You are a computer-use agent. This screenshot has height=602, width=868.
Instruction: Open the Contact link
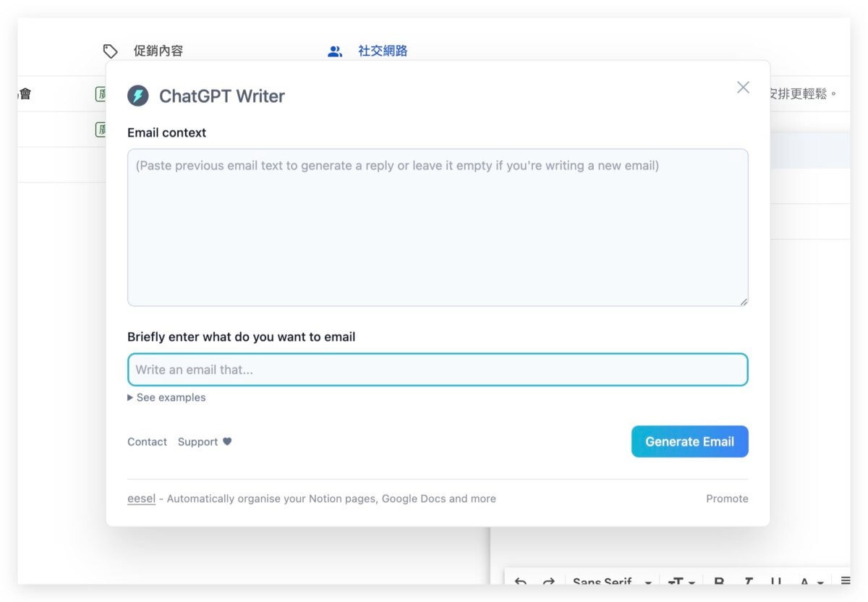[x=147, y=441]
